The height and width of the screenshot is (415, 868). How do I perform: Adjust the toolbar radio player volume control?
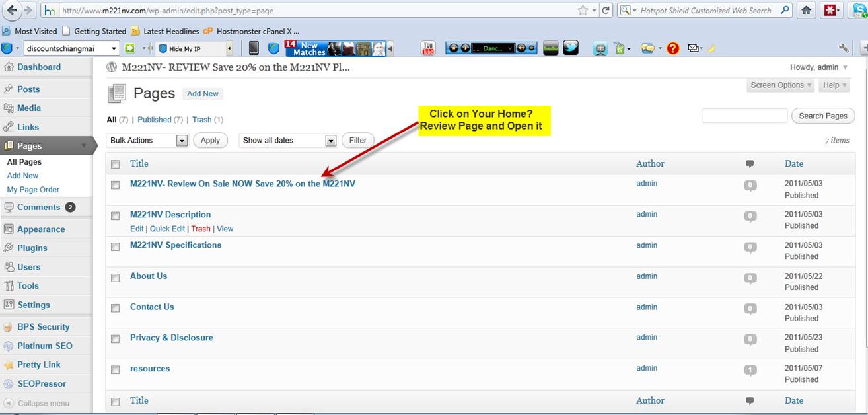point(521,48)
